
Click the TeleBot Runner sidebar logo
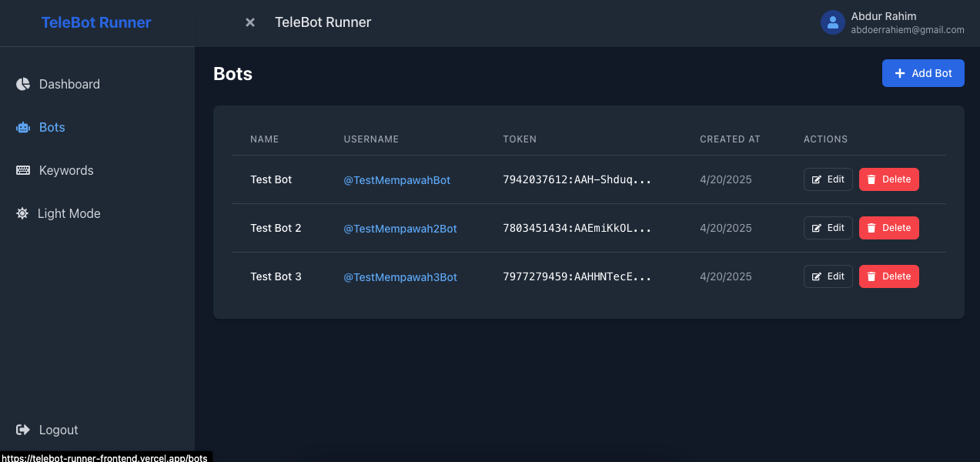point(96,22)
